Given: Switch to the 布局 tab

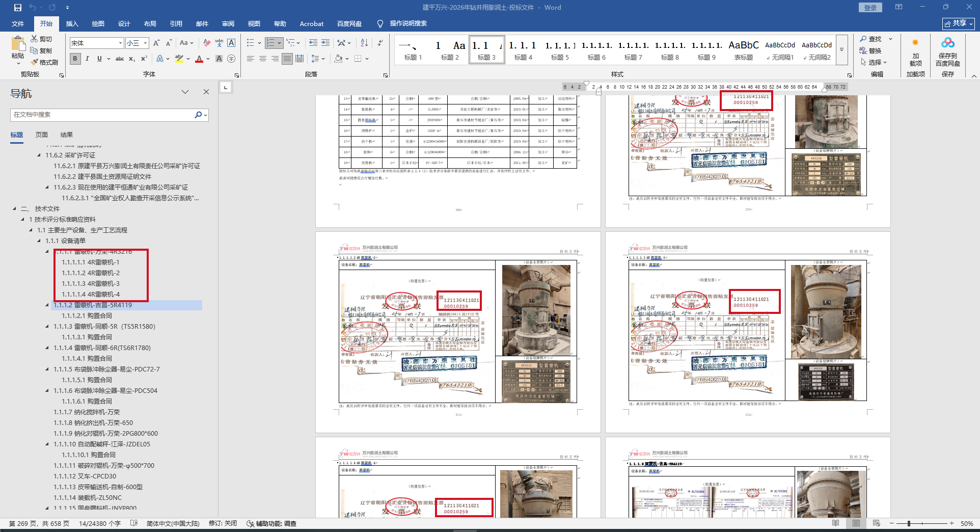Looking at the screenshot, I should coord(150,24).
